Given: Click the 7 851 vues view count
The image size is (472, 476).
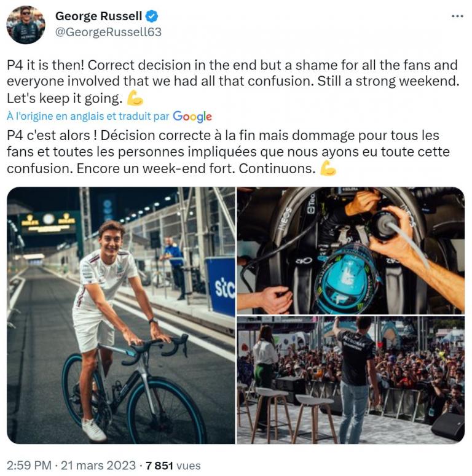Looking at the screenshot, I should point(174,466).
